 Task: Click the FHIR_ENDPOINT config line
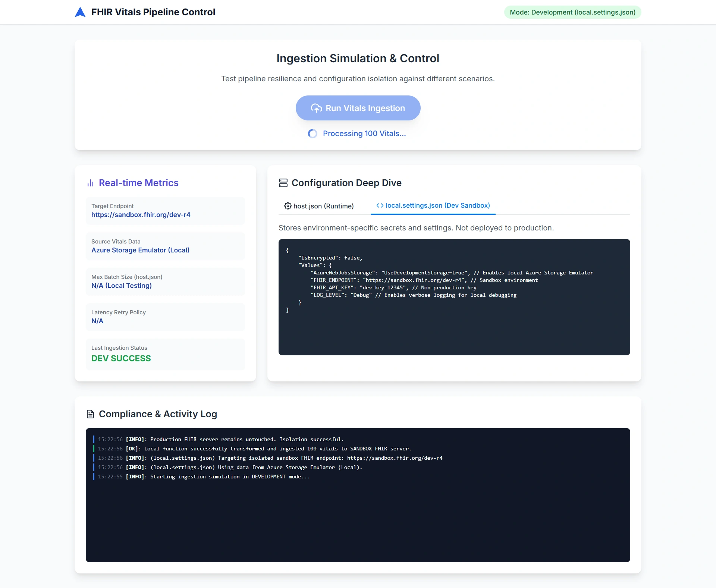[424, 280]
